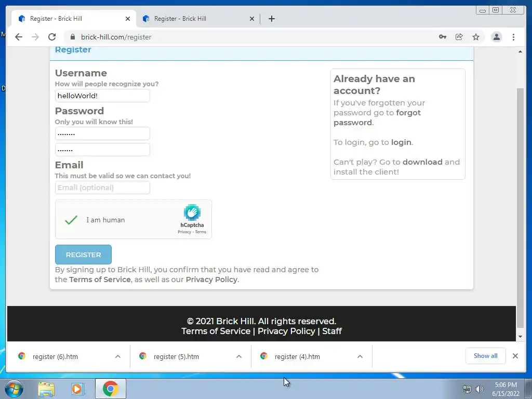Image resolution: width=532 pixels, height=399 pixels.
Task: Expand options for register (6).htm download
Action: point(118,356)
